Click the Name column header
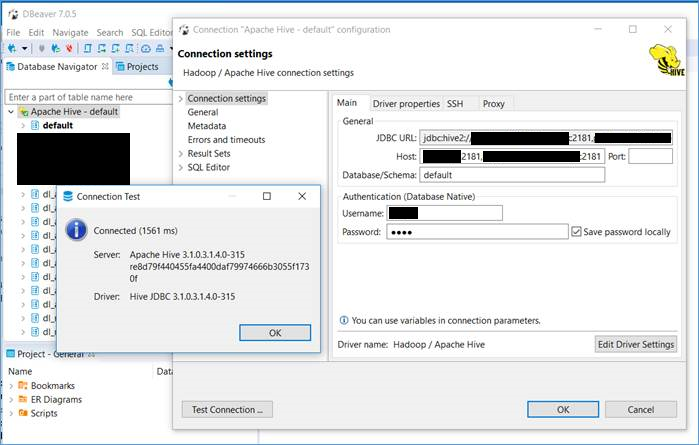This screenshot has width=699, height=445. pyautogui.click(x=20, y=371)
